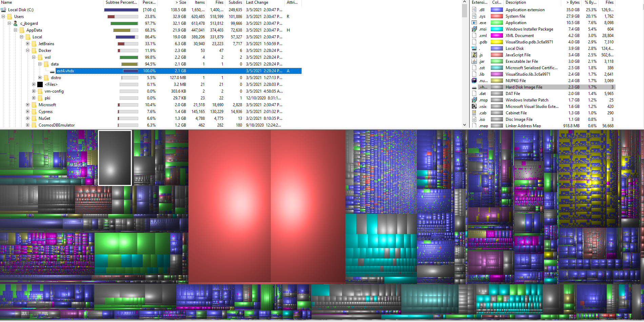The width and height of the screenshot is (644, 322).
Task: Click the .js JavaScript File script icon
Action: (475, 55)
